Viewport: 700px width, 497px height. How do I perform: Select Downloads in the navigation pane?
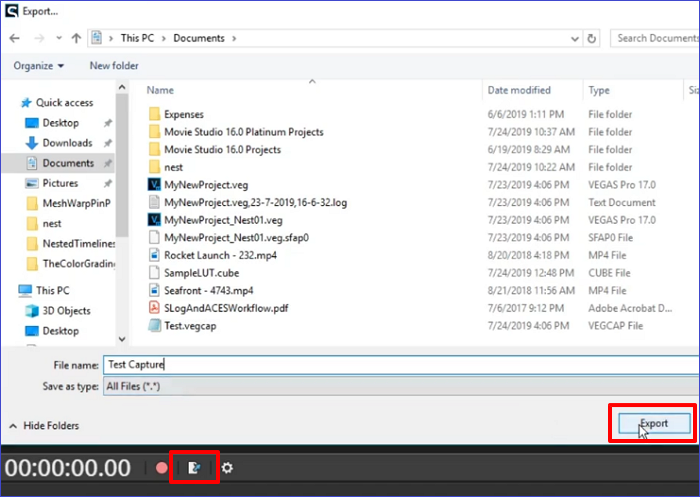pyautogui.click(x=67, y=143)
